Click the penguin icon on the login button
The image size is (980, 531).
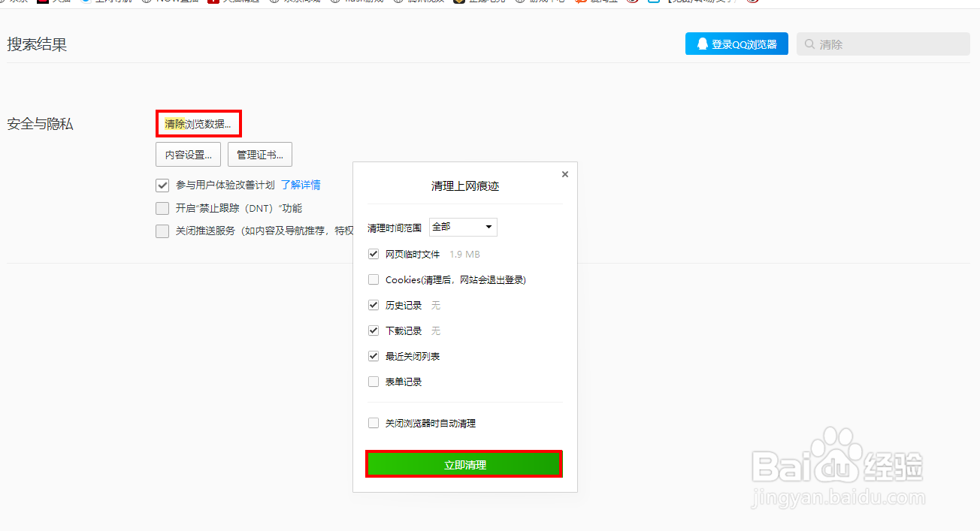[x=701, y=44]
